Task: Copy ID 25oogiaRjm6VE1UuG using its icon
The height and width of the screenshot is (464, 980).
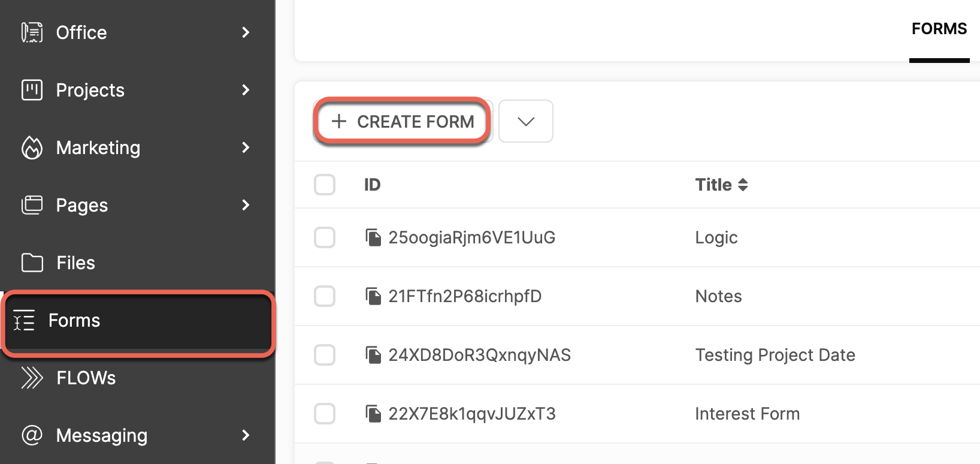Action: [373, 237]
